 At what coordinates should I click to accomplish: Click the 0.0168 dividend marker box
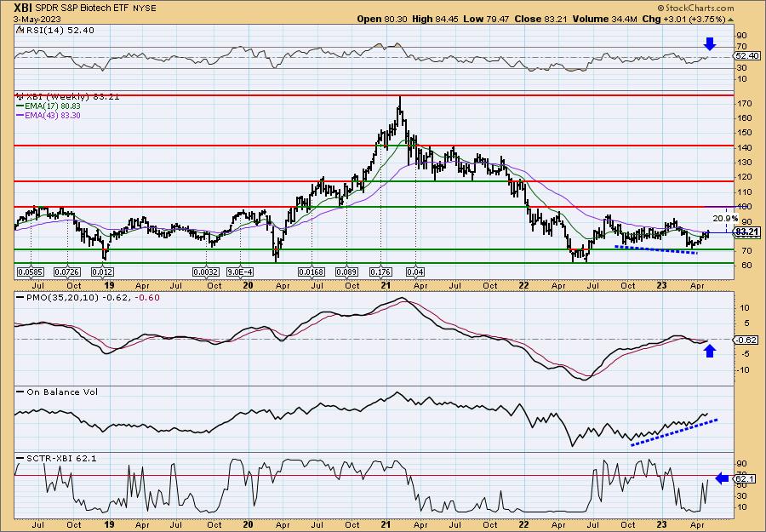tap(312, 272)
